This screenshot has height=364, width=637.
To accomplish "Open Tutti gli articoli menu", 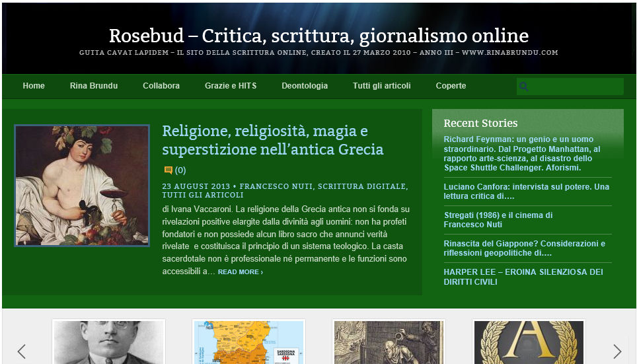I will tap(381, 86).
